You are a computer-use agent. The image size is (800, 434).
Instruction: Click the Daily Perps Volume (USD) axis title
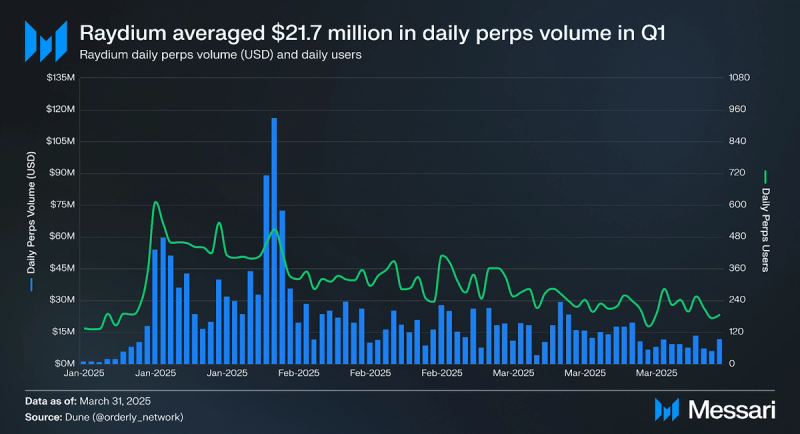pyautogui.click(x=31, y=212)
